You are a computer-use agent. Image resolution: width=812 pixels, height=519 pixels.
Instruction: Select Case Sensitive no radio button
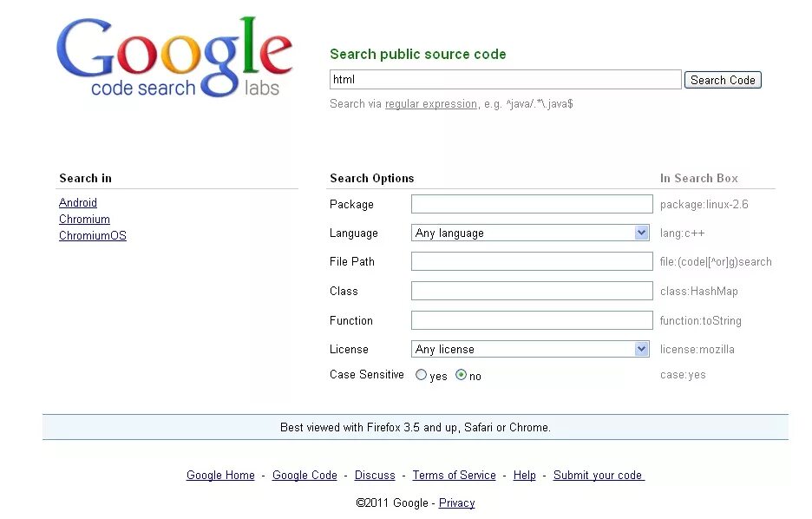(461, 374)
